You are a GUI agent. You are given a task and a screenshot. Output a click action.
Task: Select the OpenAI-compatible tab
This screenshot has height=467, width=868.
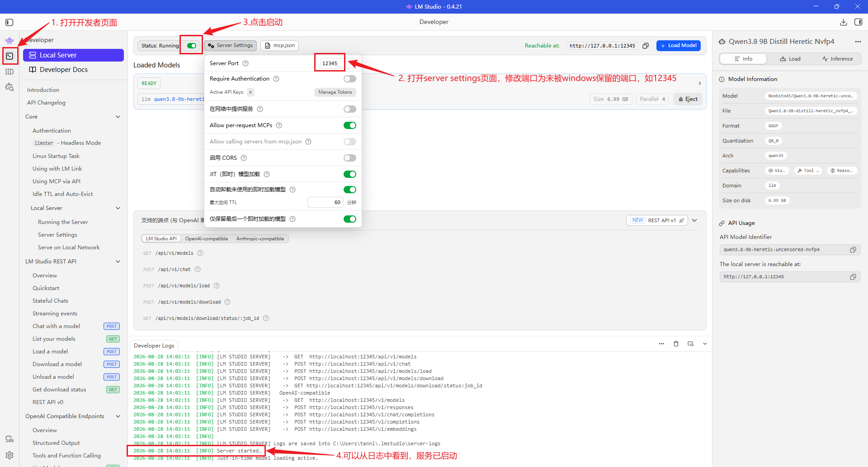tap(207, 238)
